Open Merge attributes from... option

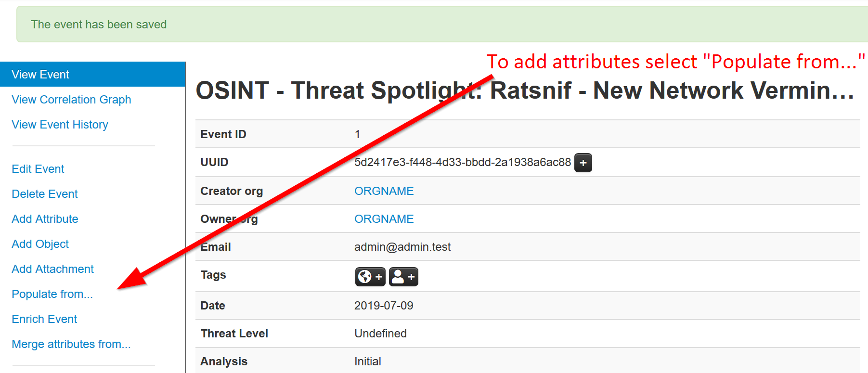tap(71, 344)
